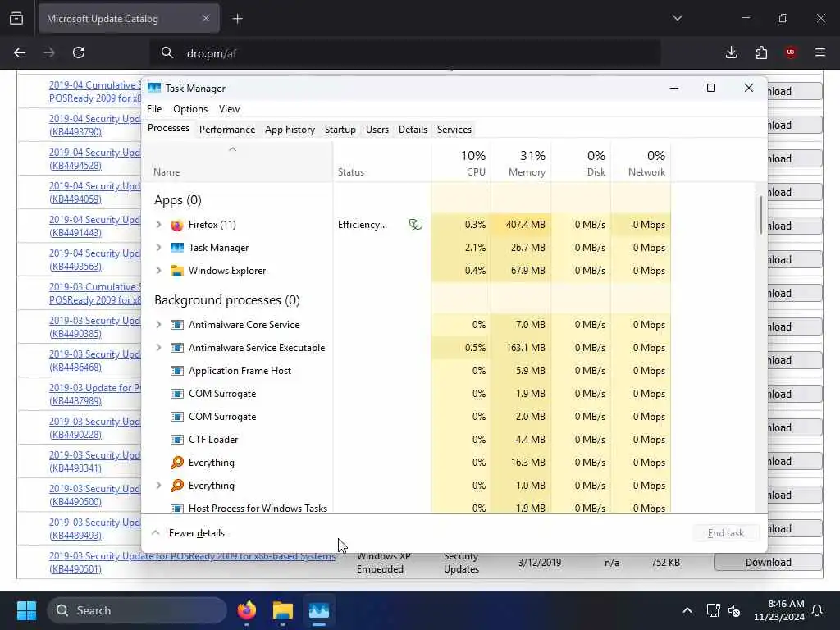840x630 pixels.
Task: Click the Efficiency mode leaf icon for Firefox
Action: (416, 225)
